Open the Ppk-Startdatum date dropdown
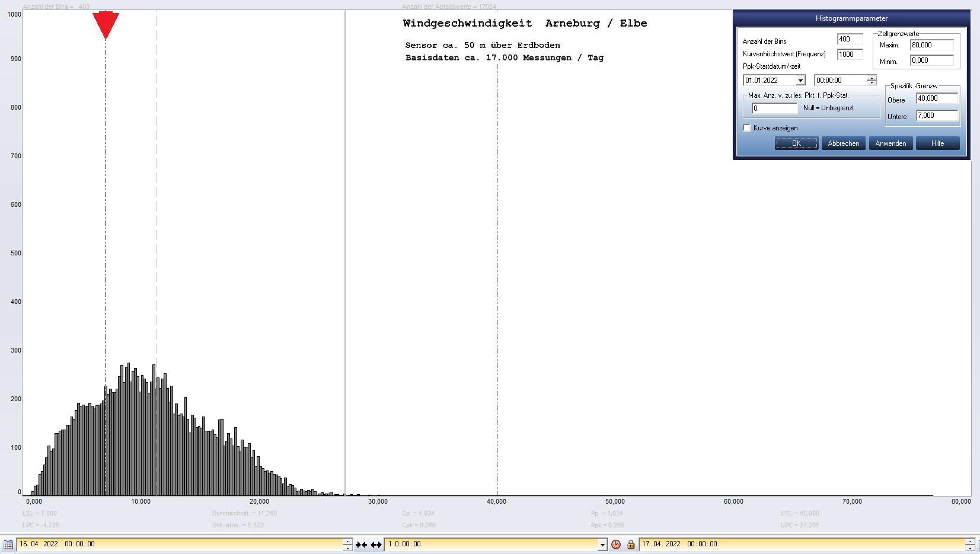This screenshot has height=554, width=980. [x=800, y=81]
